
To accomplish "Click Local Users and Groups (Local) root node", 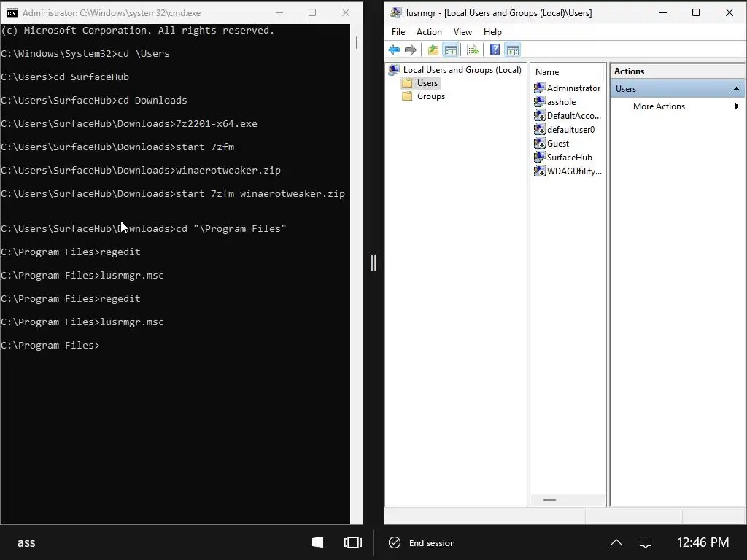I will pos(455,70).
